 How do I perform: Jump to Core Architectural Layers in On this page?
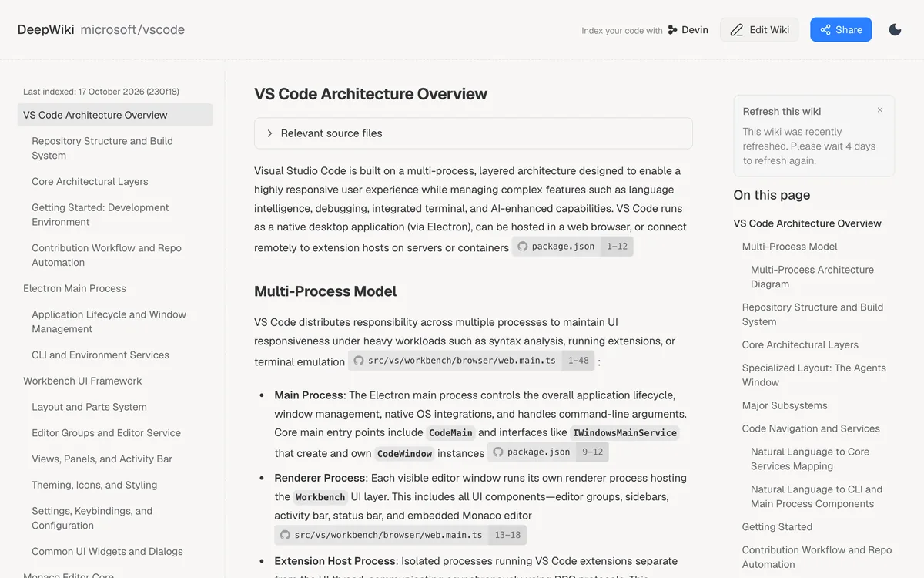pyautogui.click(x=800, y=345)
